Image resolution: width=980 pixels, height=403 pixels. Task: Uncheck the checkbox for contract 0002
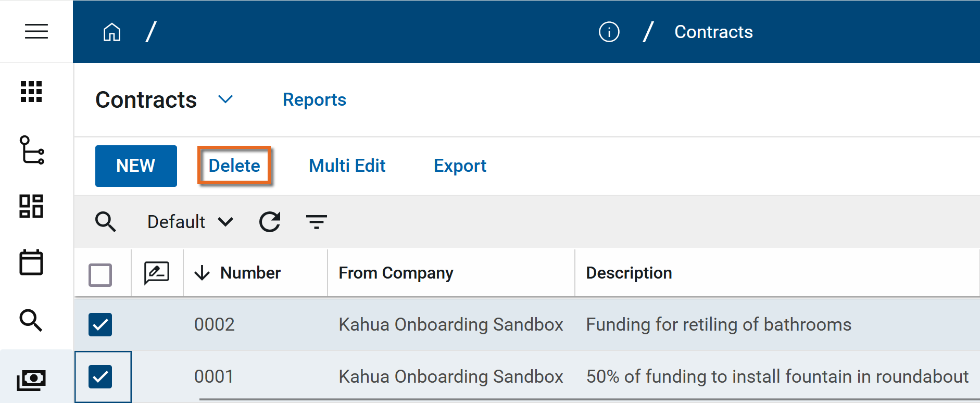click(100, 324)
